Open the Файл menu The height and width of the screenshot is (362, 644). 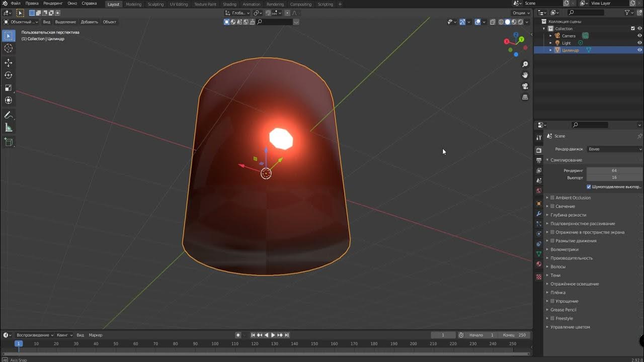click(x=16, y=4)
